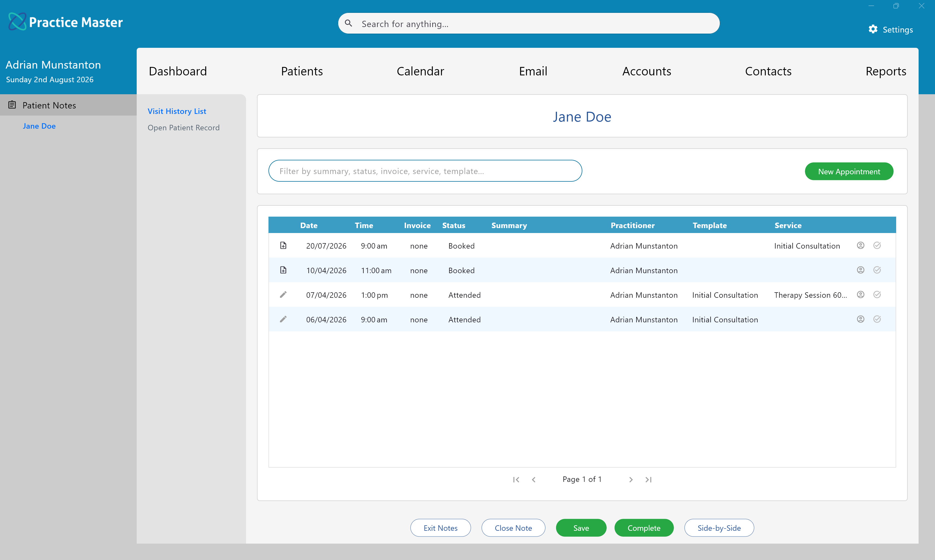The width and height of the screenshot is (935, 560).
Task: Click the 20/07/2026 date cell
Action: tap(326, 246)
